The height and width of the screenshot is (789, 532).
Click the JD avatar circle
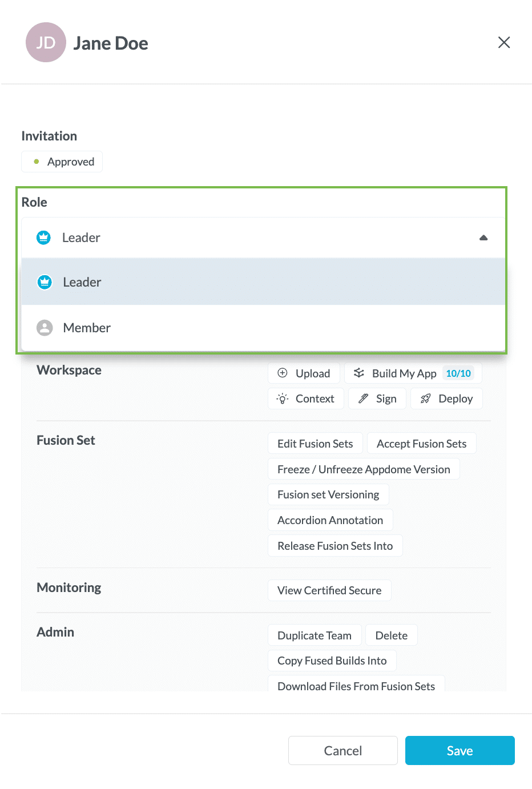point(46,43)
